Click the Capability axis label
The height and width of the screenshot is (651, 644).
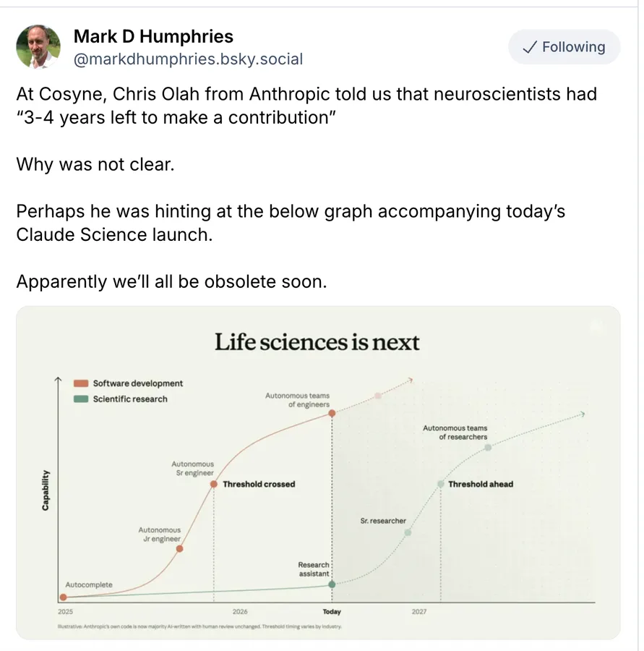click(x=46, y=490)
